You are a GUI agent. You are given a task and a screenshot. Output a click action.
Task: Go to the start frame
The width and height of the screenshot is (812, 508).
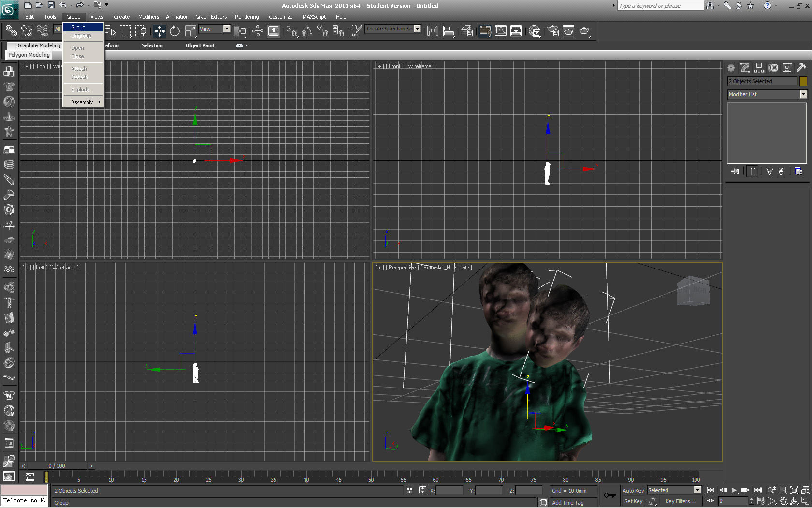pos(710,490)
